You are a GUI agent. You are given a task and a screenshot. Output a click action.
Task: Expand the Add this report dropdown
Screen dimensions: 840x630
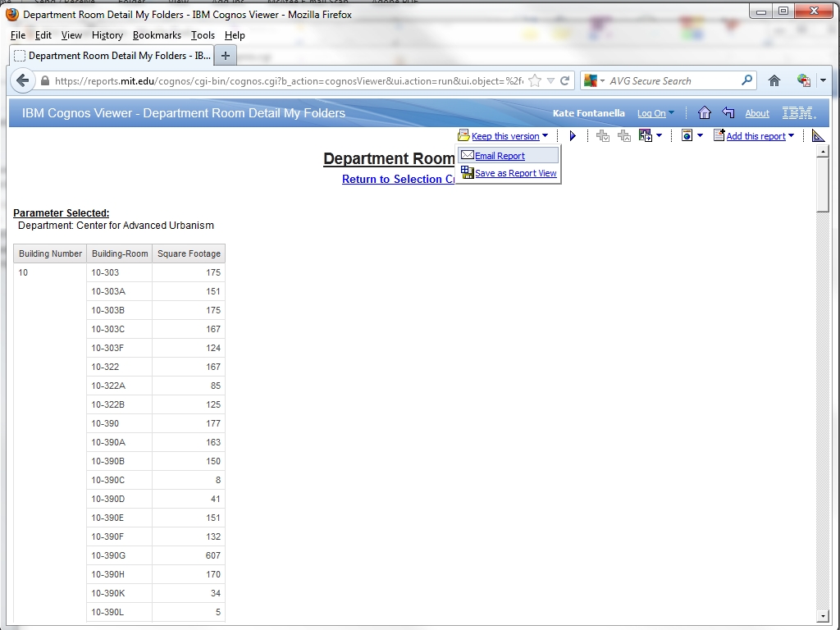[x=791, y=136]
